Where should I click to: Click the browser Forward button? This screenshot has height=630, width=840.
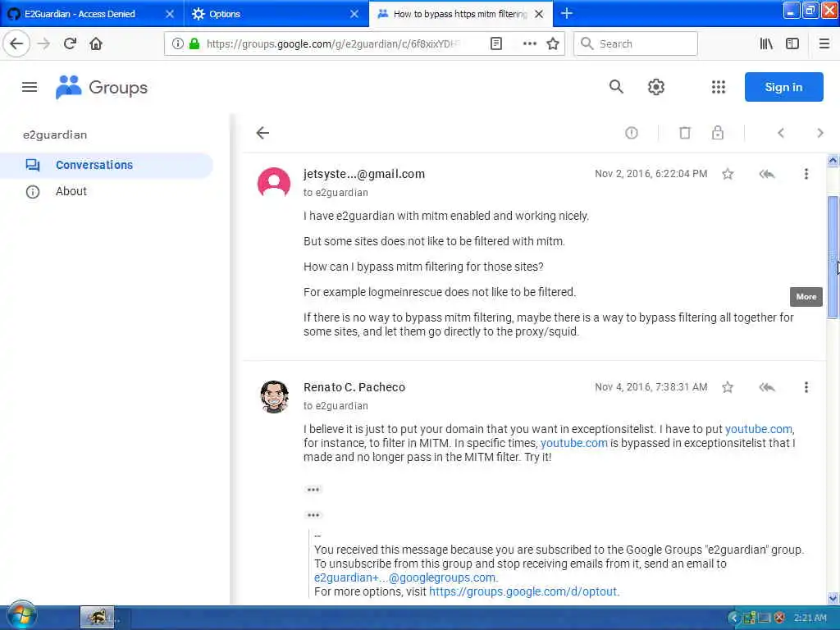coord(44,43)
